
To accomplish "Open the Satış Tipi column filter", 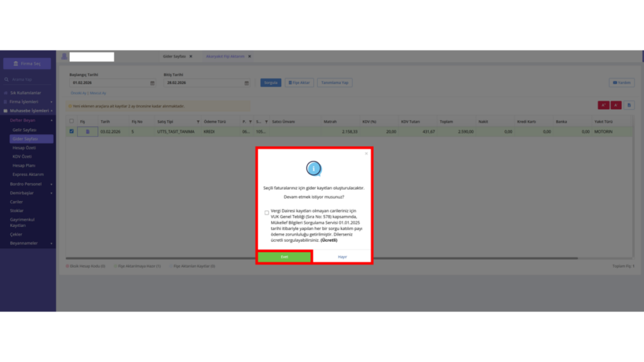I will 198,122.
